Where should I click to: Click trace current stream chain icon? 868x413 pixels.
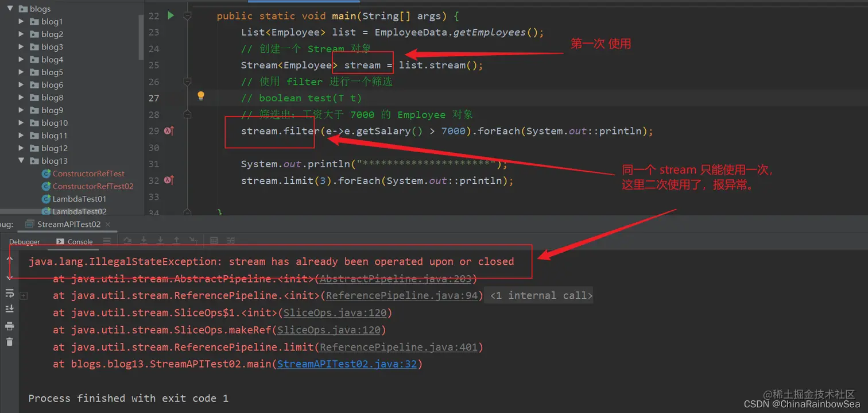point(230,241)
